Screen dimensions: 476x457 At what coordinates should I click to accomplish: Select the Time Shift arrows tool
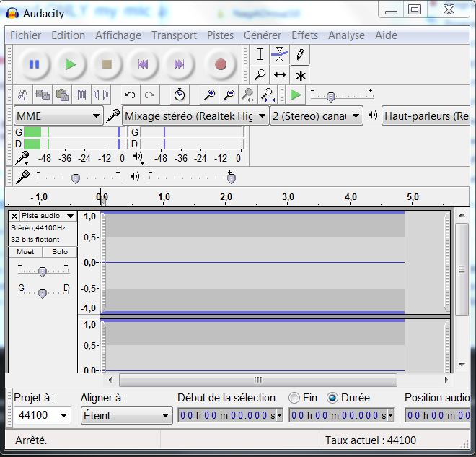tap(280, 74)
